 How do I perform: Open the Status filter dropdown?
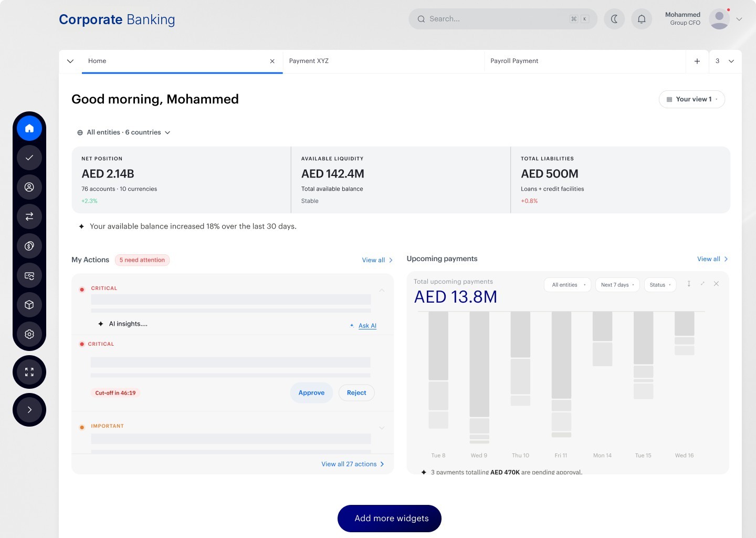660,285
